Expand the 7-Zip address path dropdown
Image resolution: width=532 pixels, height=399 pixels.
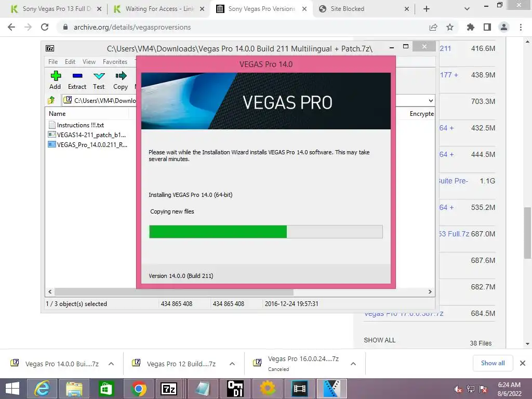(431, 100)
